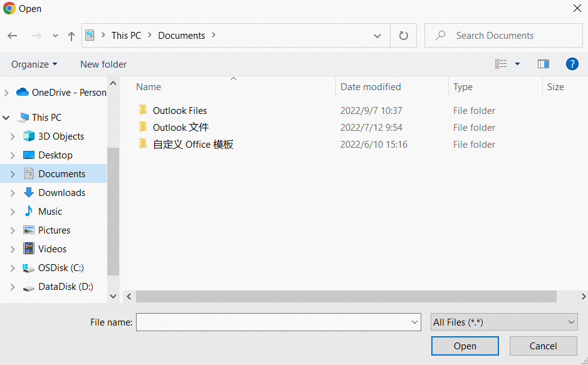This screenshot has height=365, width=588.
Task: Click New folder in the toolbar
Action: point(103,64)
